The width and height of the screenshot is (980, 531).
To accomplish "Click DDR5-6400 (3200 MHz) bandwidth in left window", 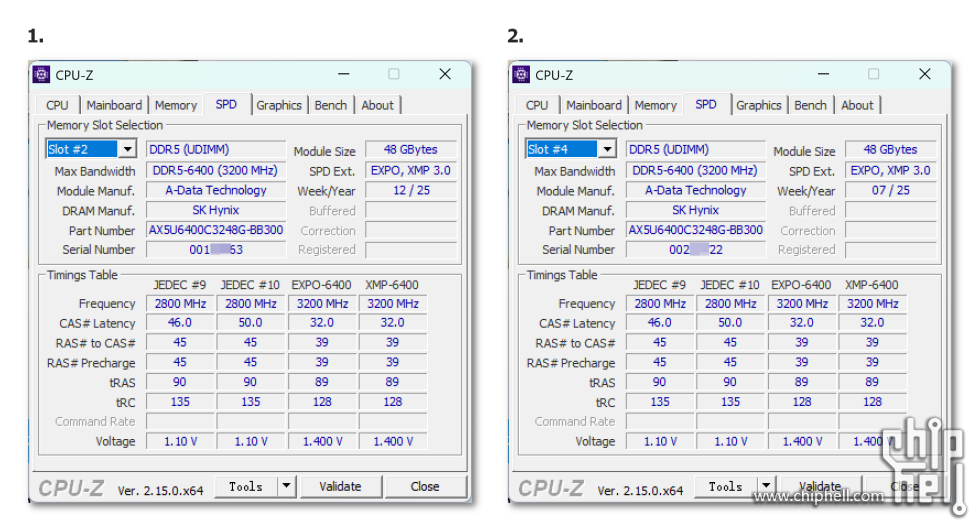I will [216, 170].
